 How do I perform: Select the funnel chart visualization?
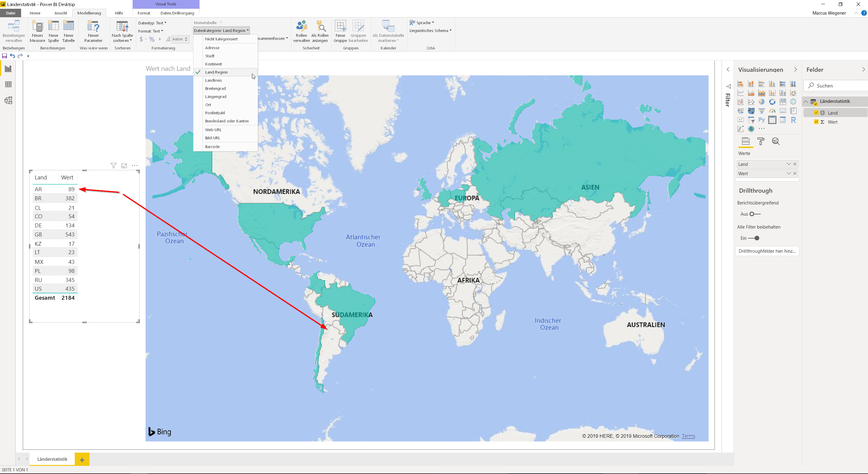coord(762,111)
